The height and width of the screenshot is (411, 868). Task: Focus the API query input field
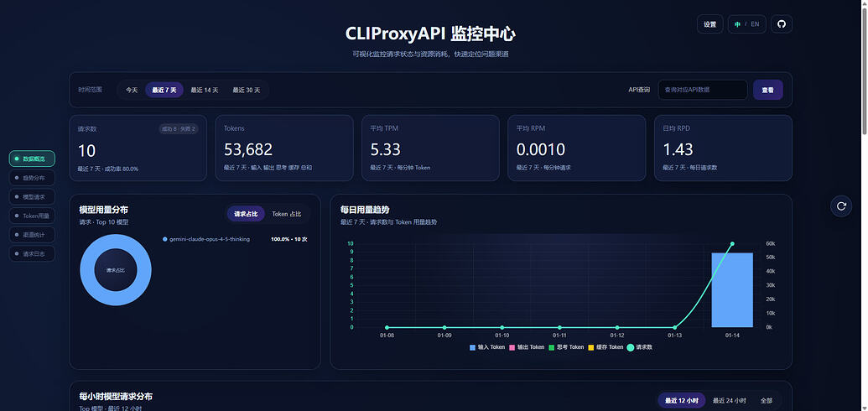tap(703, 90)
